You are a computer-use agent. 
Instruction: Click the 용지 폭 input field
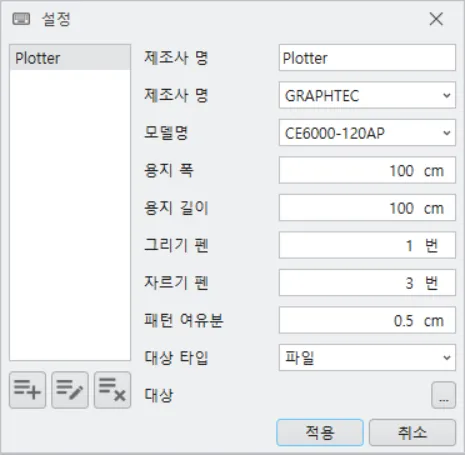(367, 170)
